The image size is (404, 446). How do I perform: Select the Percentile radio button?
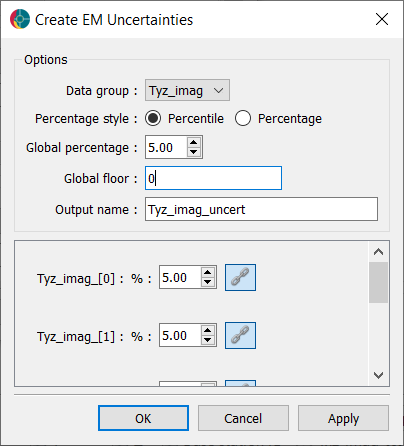[153, 118]
